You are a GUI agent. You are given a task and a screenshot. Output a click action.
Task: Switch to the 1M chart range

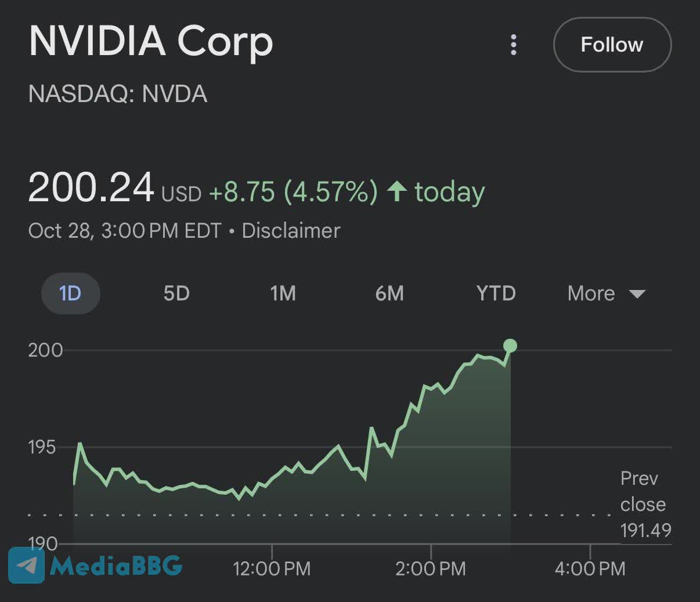tap(283, 293)
